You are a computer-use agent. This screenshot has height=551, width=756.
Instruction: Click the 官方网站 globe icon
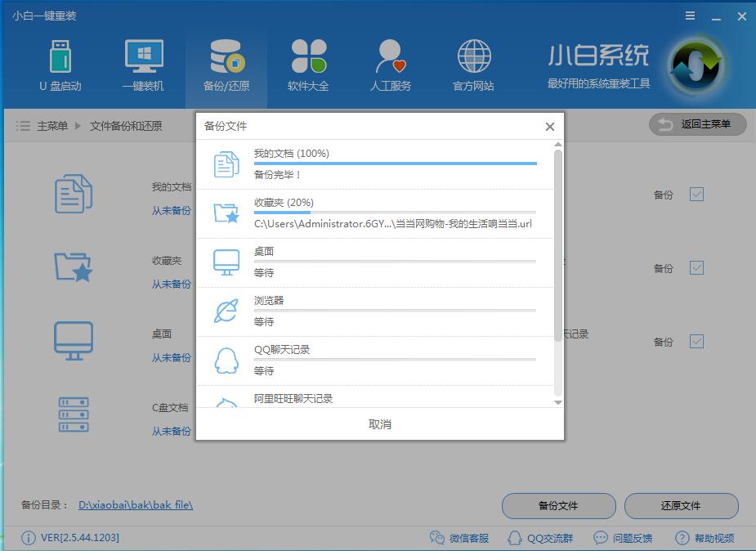click(472, 54)
